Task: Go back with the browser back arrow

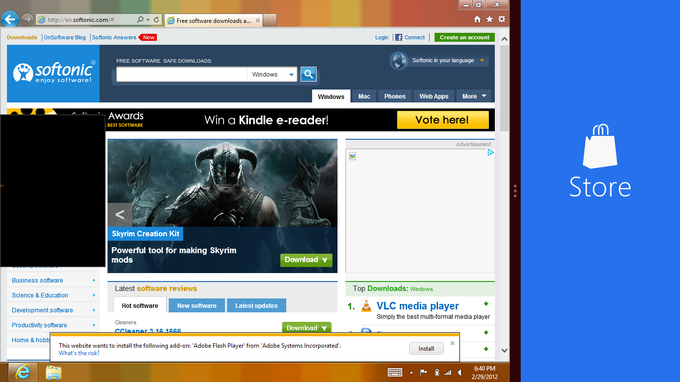Action: pyautogui.click(x=10, y=19)
